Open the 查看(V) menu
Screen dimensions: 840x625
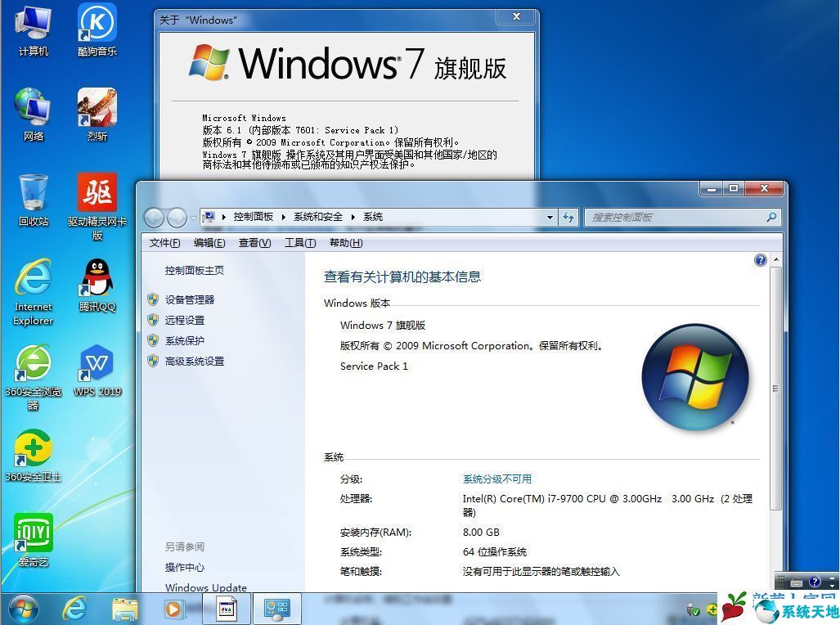click(x=255, y=243)
